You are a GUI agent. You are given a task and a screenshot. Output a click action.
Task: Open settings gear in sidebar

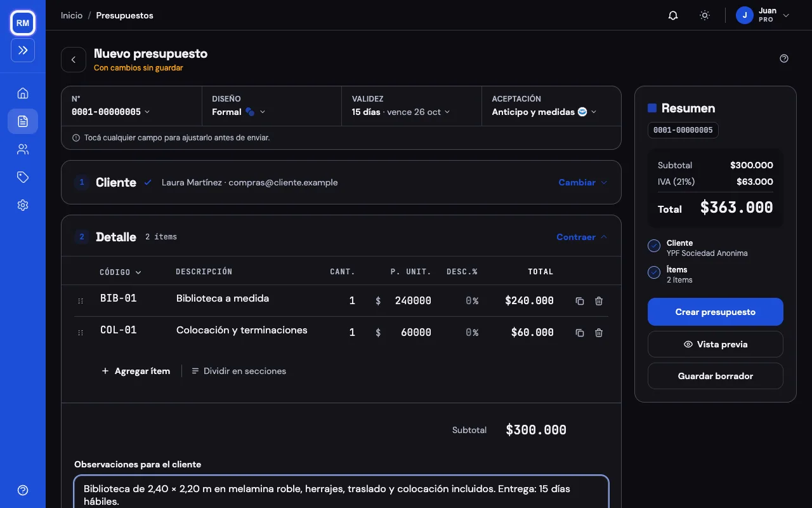(23, 205)
